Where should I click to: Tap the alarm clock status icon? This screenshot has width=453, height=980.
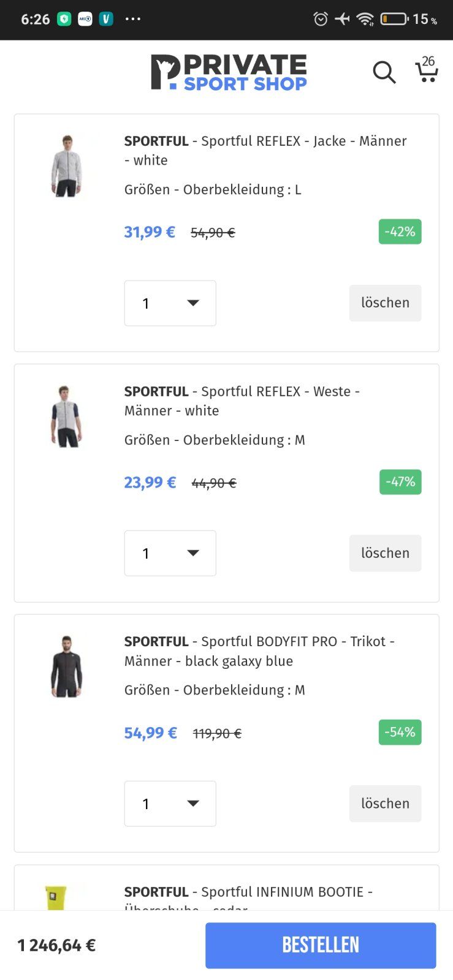tap(321, 19)
